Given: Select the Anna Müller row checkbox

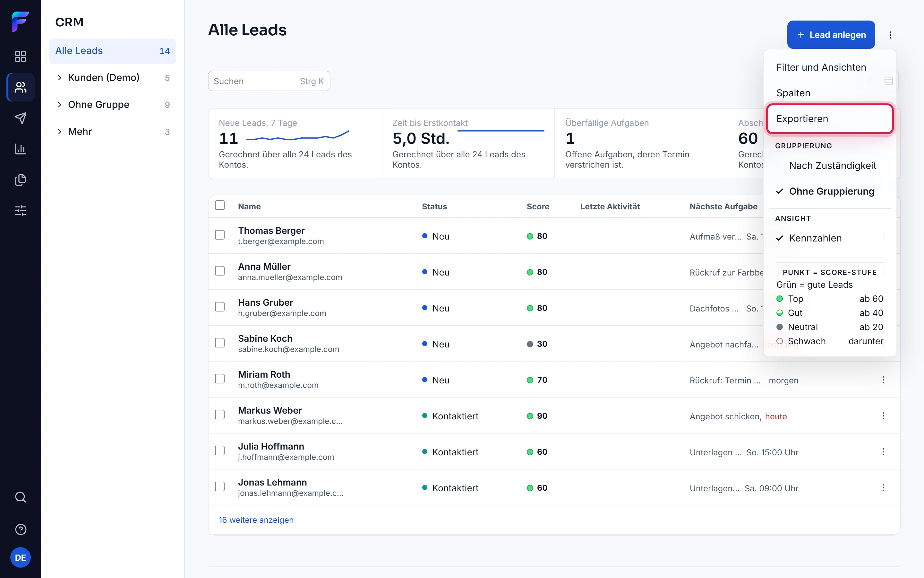Looking at the screenshot, I should (x=219, y=271).
